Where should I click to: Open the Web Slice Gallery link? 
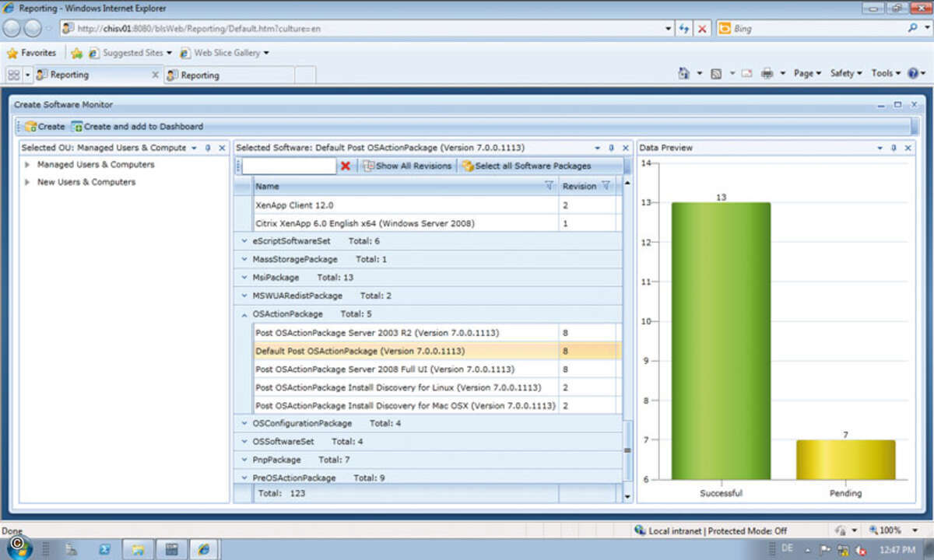[x=224, y=53]
